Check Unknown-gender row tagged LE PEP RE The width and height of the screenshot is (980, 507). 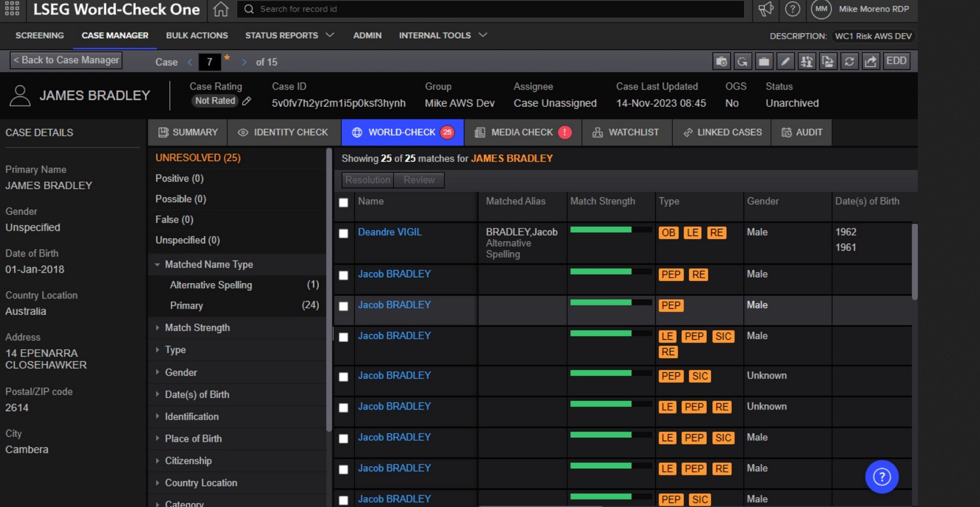[343, 408]
